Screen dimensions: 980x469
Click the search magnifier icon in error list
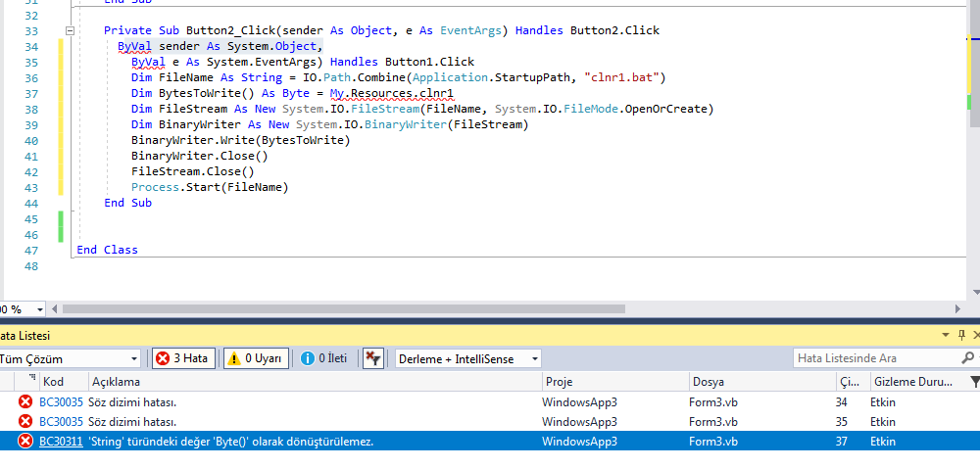[x=967, y=358]
